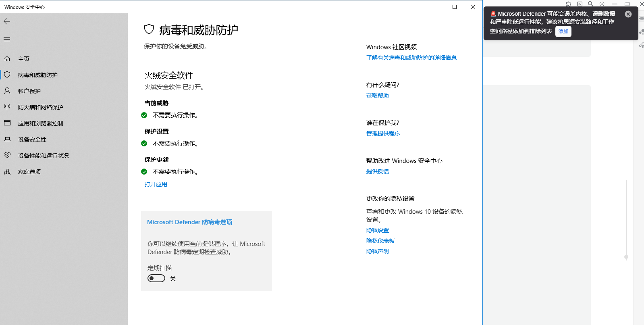The height and width of the screenshot is (325, 644).
Task: Open the 管理提供程序 link
Action: click(383, 133)
